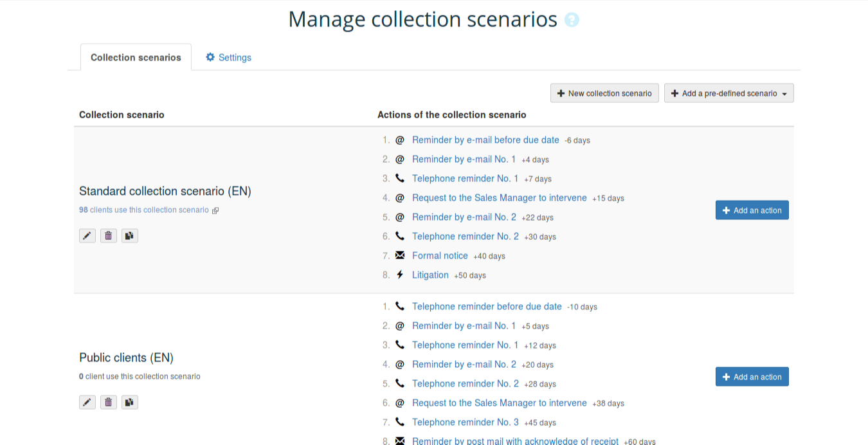Click the lightning bolt icon beside Litigation
868x445 pixels.
400,275
